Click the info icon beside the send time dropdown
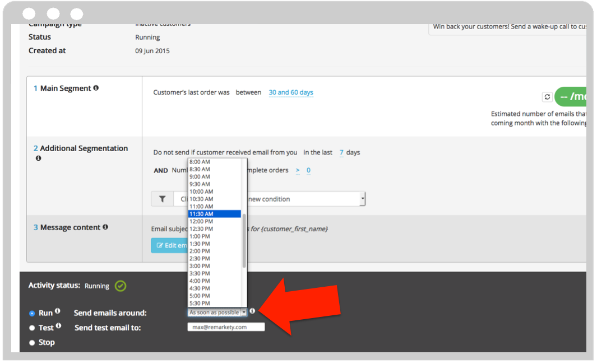 pos(252,311)
